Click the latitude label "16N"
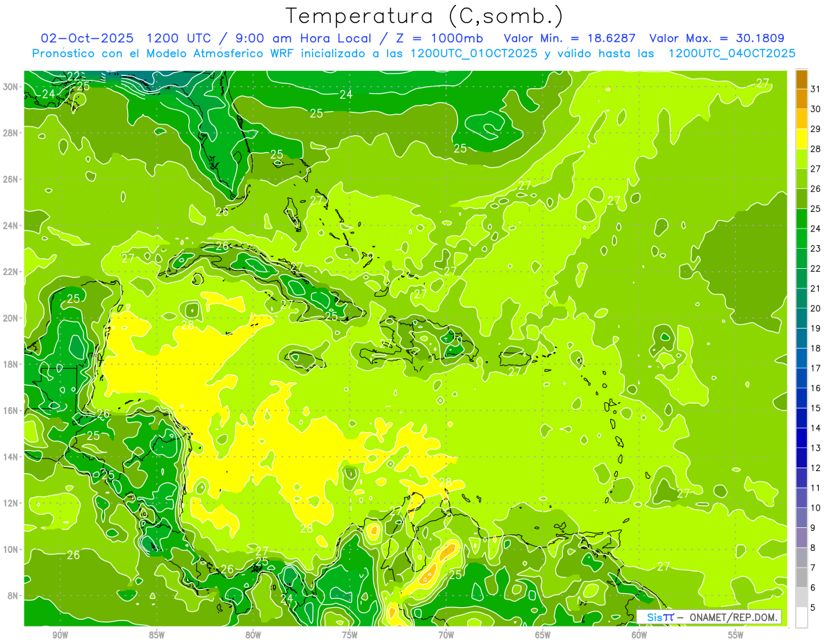This screenshot has width=834, height=644. tap(11, 411)
